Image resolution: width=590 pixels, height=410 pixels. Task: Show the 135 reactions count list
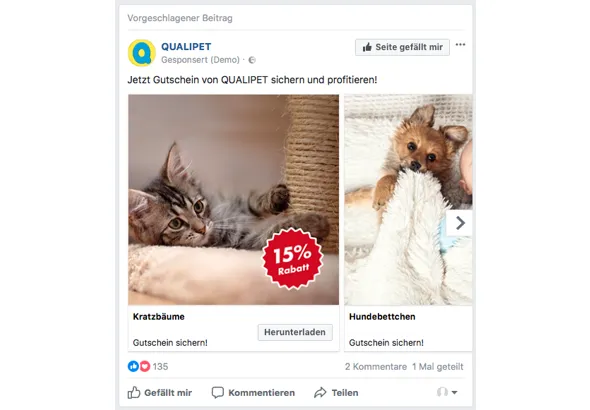click(160, 366)
